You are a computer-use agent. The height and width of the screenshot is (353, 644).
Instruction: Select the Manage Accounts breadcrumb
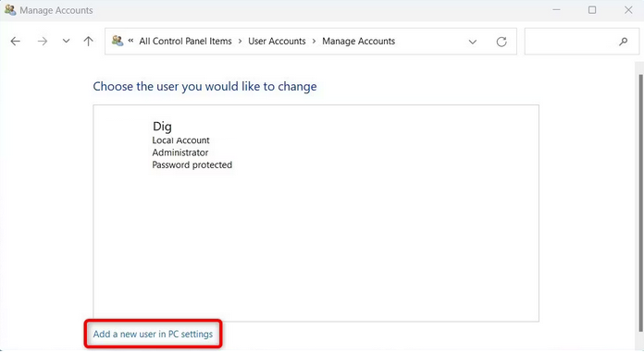[359, 41]
